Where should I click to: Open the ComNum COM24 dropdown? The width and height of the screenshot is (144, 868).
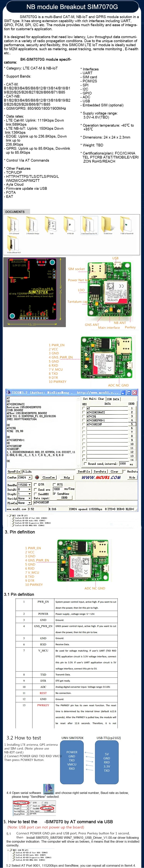[x=30, y=477]
